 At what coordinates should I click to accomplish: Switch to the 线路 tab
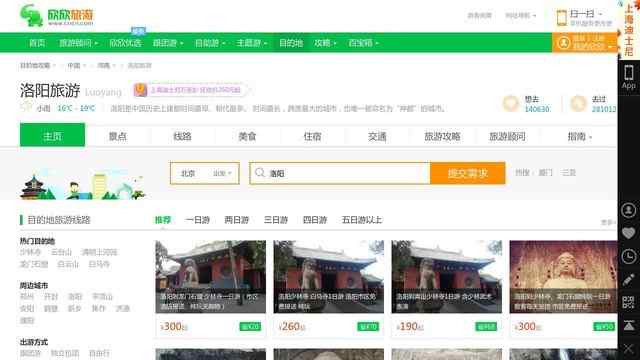tap(182, 136)
